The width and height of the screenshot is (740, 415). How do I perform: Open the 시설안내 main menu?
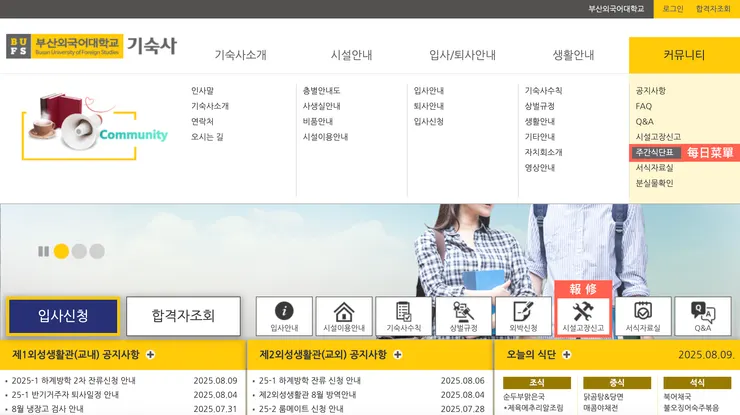pos(352,55)
